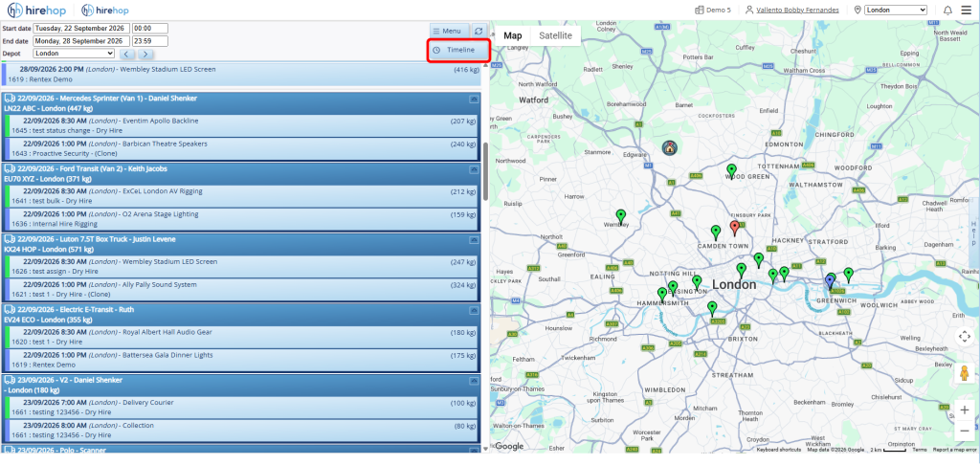Click the green pin above Camden Town
980x465 pixels.
(716, 232)
